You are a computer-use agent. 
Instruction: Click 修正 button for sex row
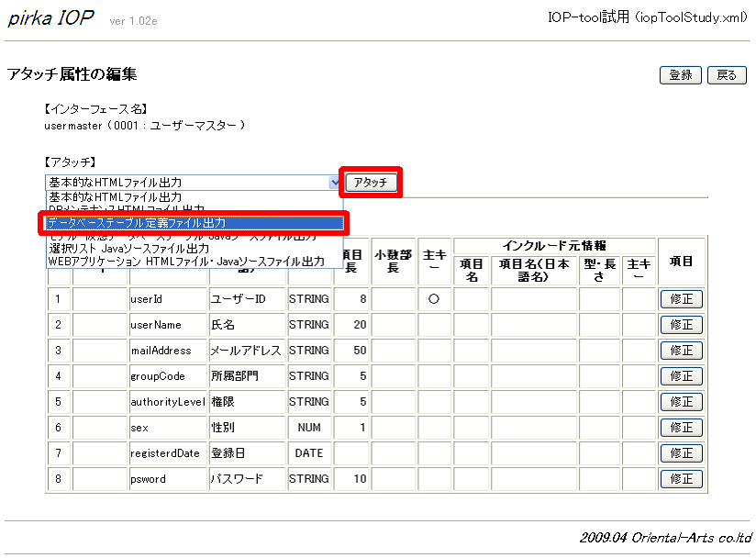click(681, 427)
